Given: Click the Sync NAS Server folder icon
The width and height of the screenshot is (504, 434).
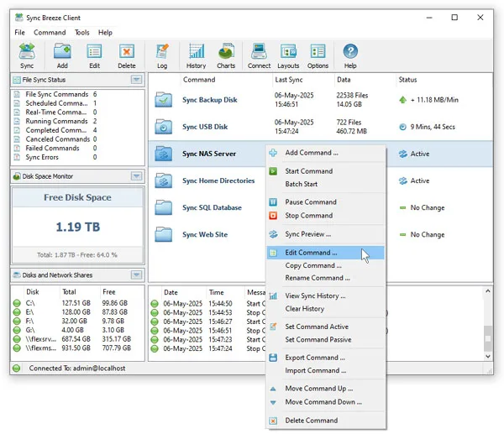Looking at the screenshot, I should tap(163, 154).
